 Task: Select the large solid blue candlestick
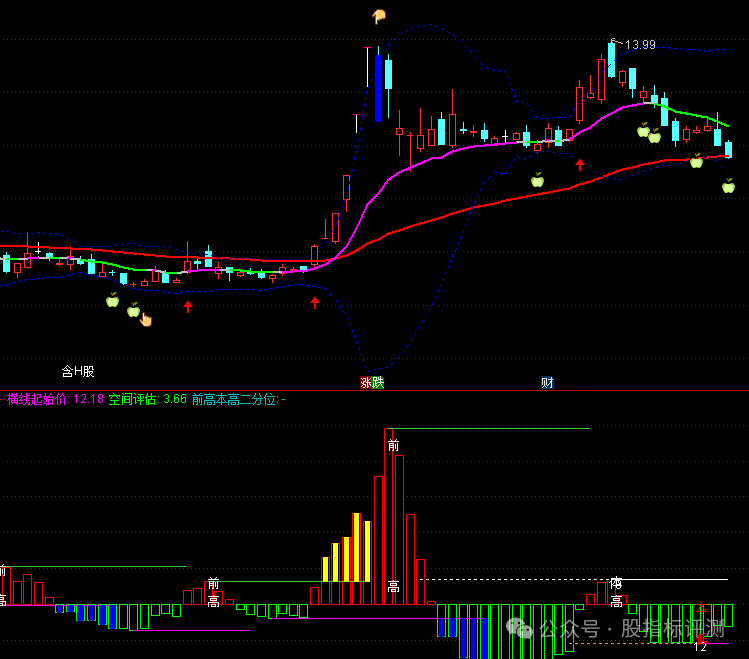(x=378, y=88)
